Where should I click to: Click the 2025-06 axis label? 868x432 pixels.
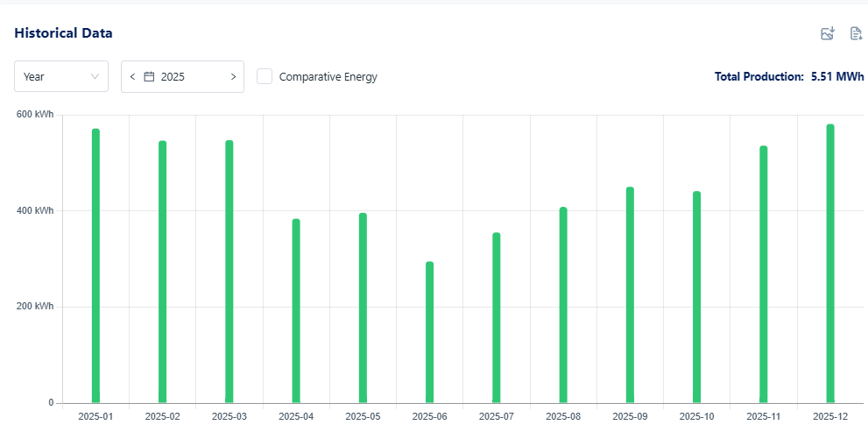(x=429, y=416)
